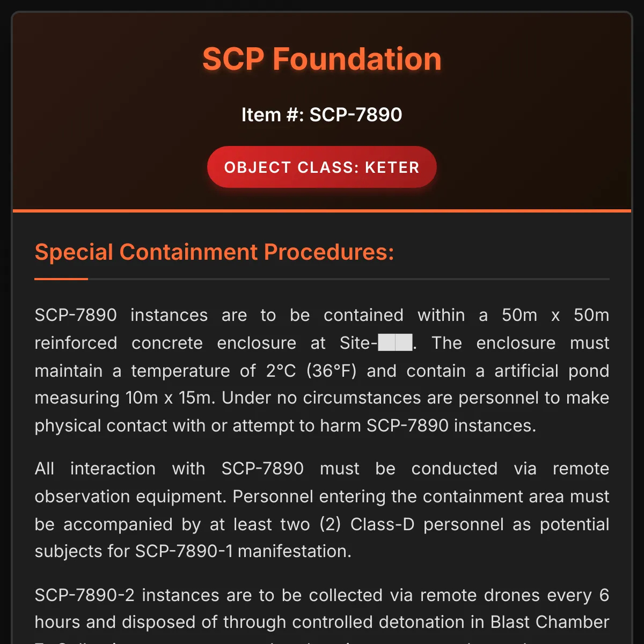
Task: Click the SCP Foundation title
Action: pos(321,59)
